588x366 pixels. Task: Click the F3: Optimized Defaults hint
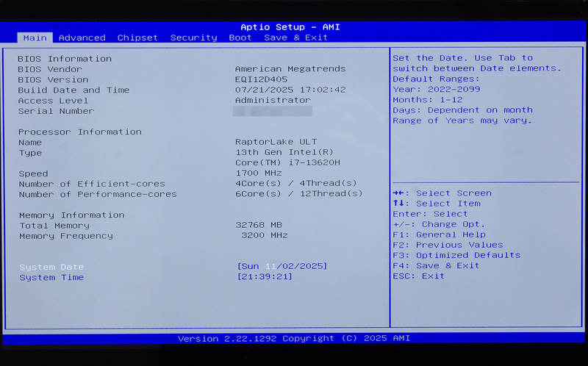(x=456, y=255)
